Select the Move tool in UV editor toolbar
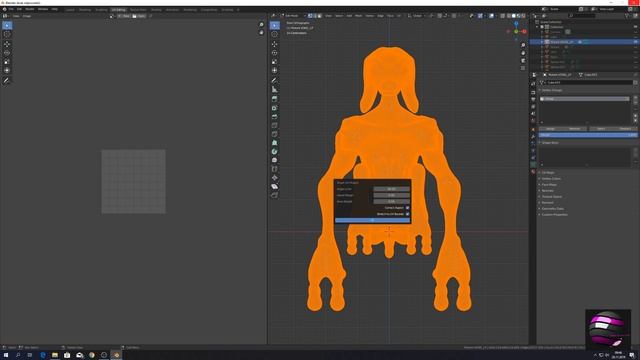 7,44
